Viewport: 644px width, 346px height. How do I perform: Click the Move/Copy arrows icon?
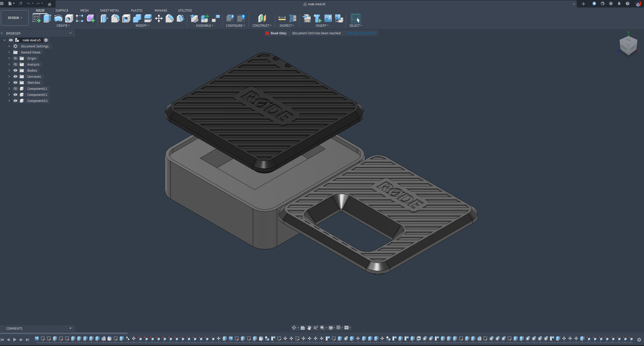click(x=159, y=19)
